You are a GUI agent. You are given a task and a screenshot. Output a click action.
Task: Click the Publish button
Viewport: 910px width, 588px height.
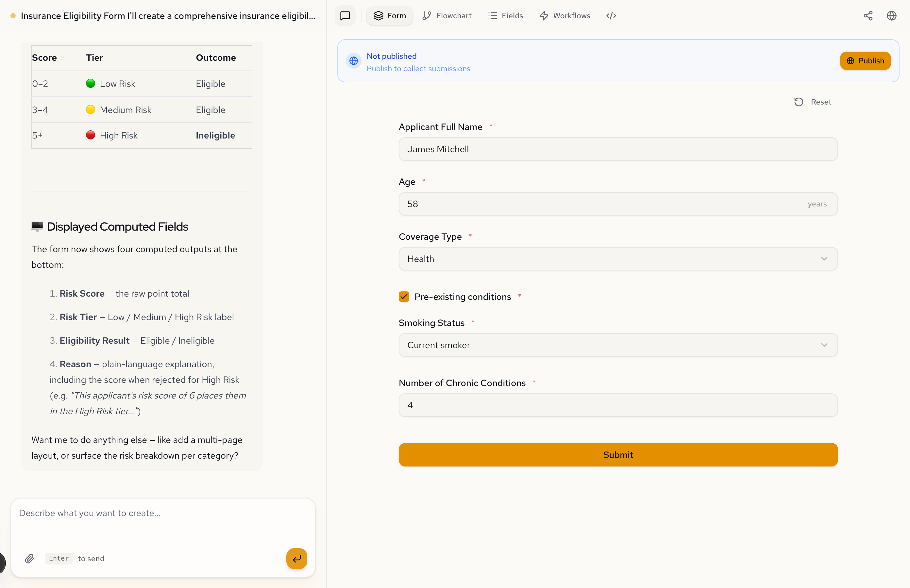(x=865, y=61)
